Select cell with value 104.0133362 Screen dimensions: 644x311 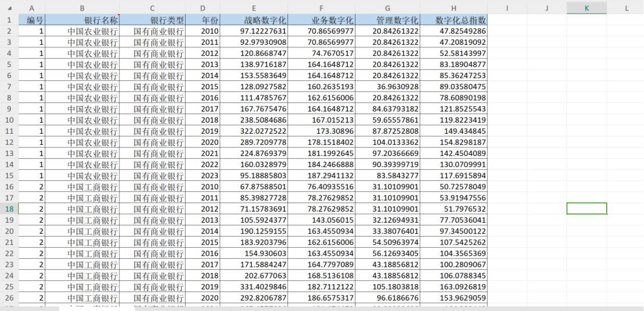click(x=387, y=142)
